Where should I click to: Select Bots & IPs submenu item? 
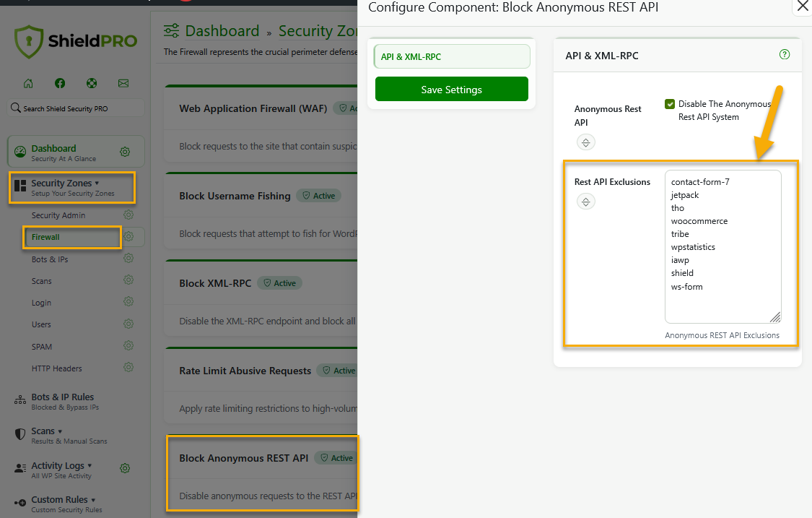tap(50, 259)
